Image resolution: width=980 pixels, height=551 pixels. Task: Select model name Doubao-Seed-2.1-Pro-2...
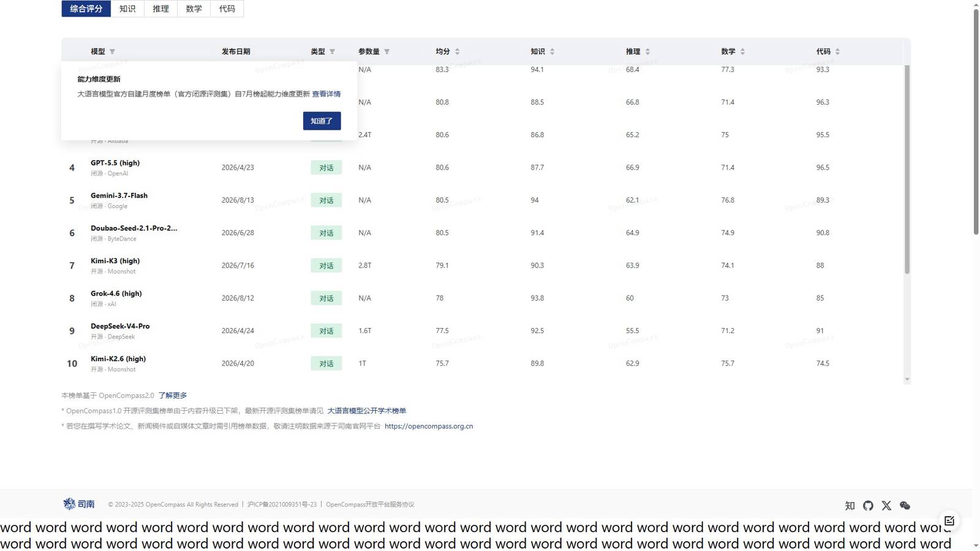pyautogui.click(x=134, y=228)
